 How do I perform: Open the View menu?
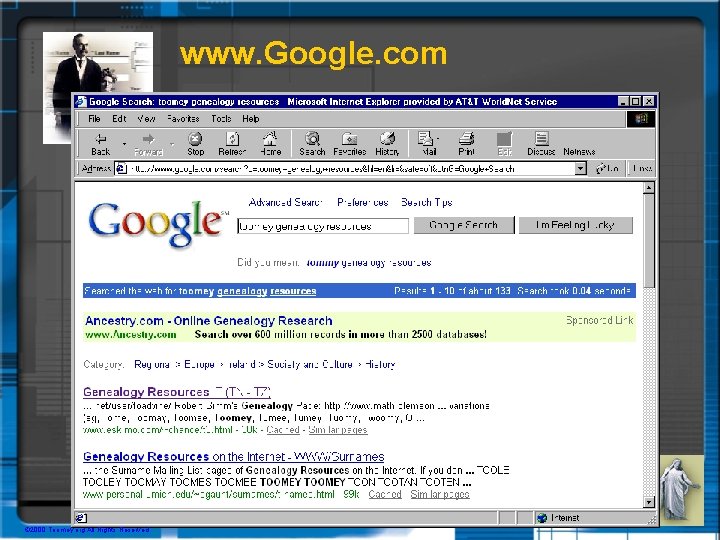146,119
